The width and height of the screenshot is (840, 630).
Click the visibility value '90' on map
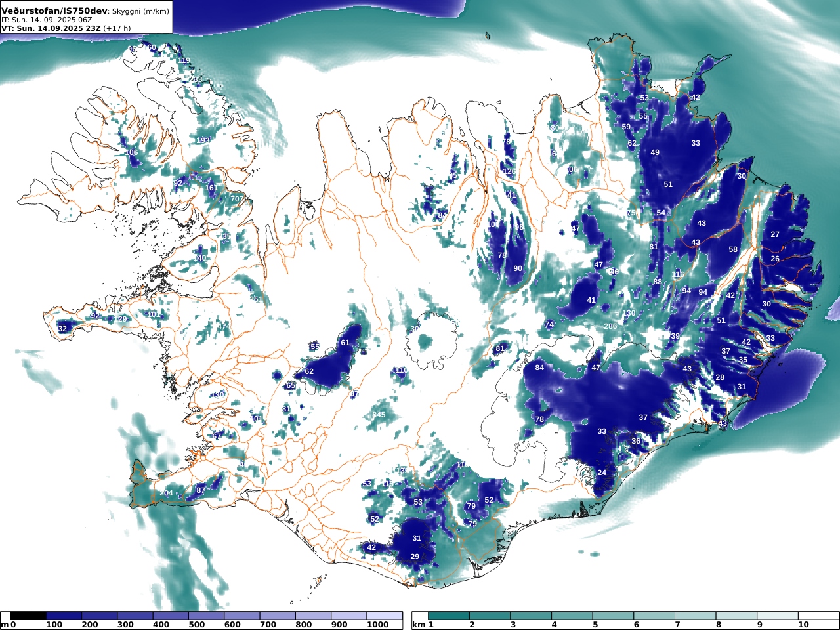click(x=518, y=268)
